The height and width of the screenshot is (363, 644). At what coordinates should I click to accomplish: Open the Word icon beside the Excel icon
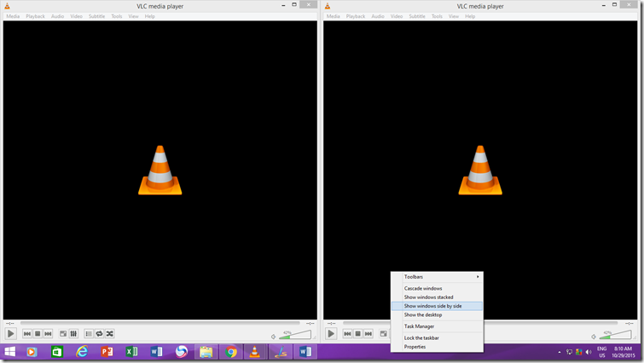pos(156,352)
